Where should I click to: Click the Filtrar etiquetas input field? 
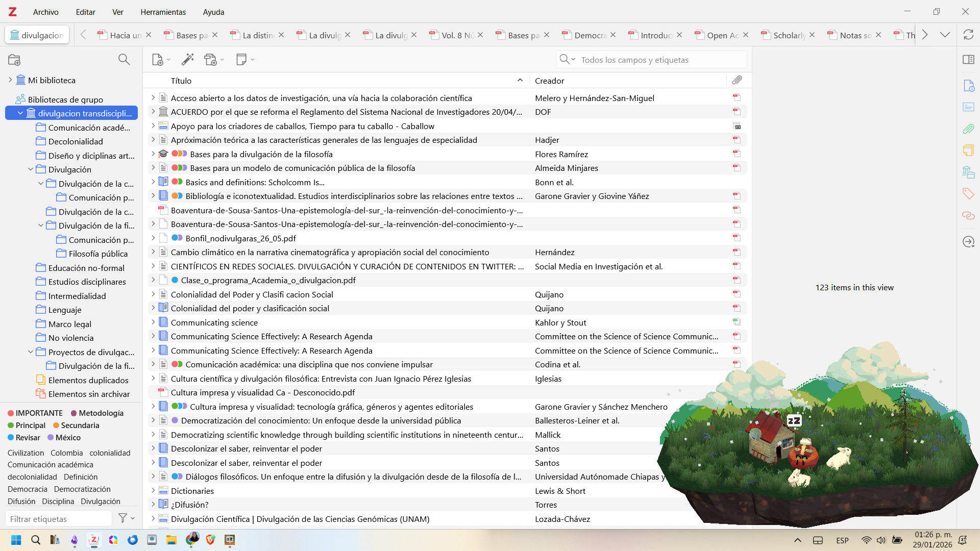59,519
